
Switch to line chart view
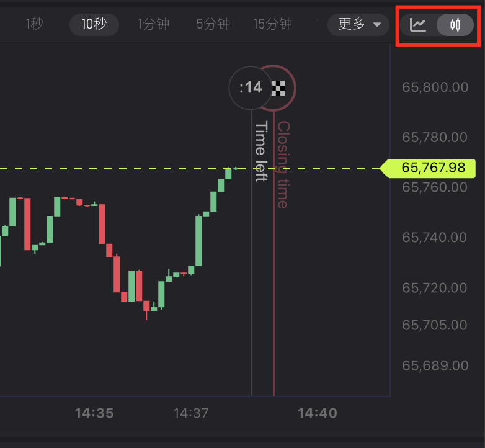click(x=418, y=25)
